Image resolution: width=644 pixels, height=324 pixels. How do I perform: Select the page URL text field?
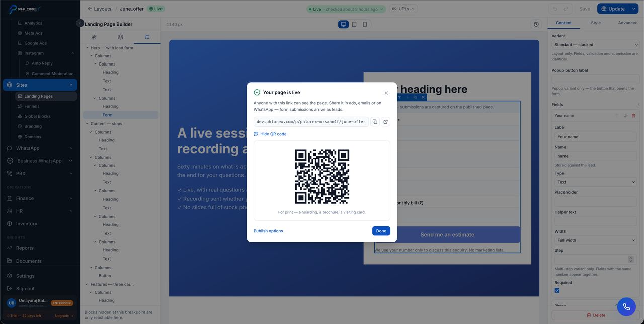[x=311, y=122]
